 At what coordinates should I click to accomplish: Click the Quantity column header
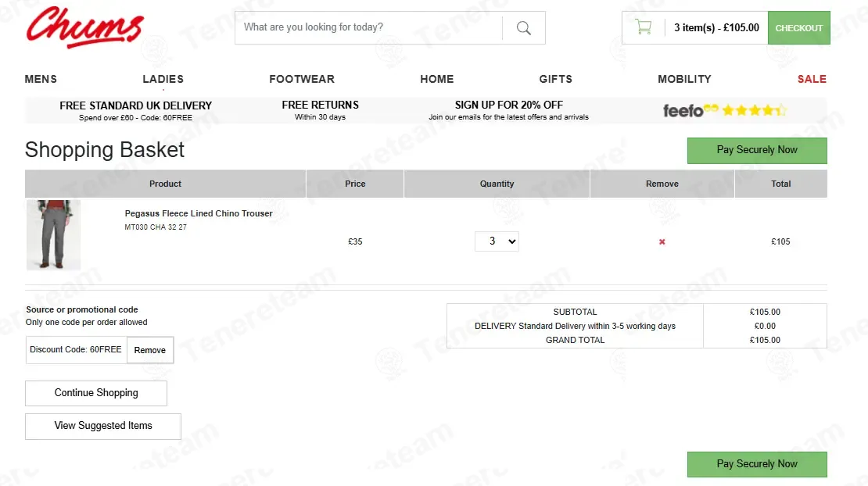tap(497, 184)
